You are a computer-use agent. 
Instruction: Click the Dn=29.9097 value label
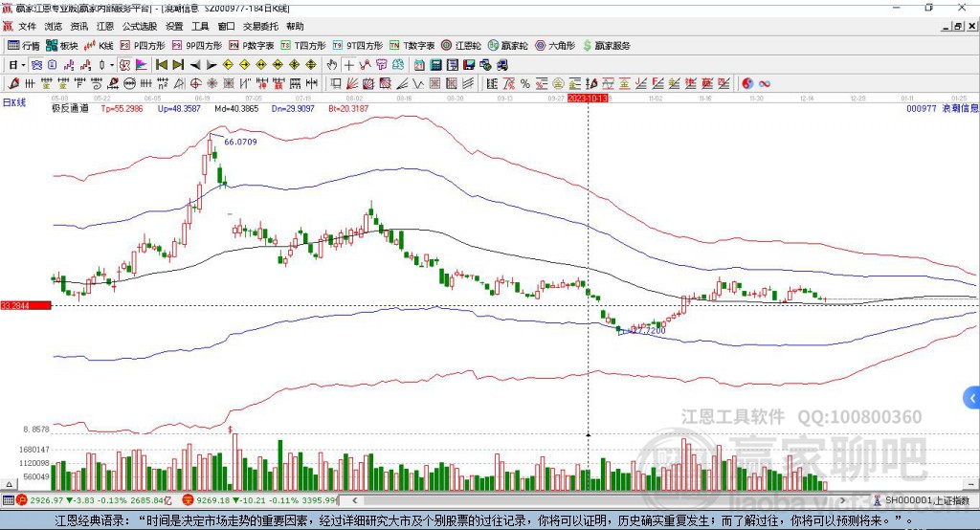click(x=293, y=108)
